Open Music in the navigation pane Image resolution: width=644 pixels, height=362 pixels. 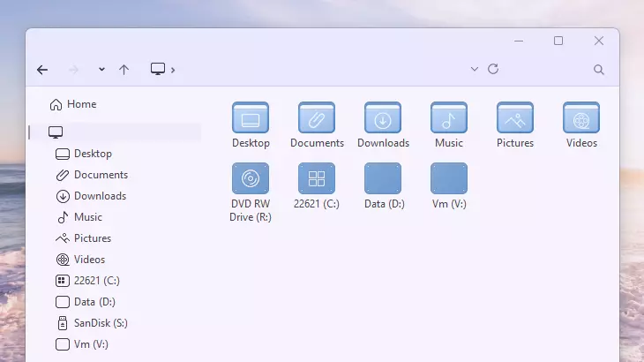click(79, 217)
